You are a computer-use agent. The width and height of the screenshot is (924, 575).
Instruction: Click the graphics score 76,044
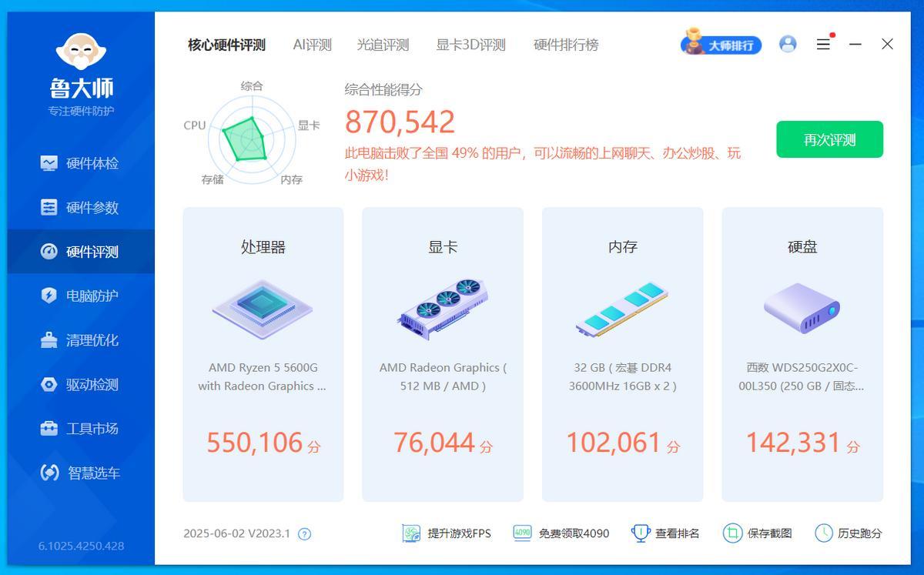click(x=434, y=443)
